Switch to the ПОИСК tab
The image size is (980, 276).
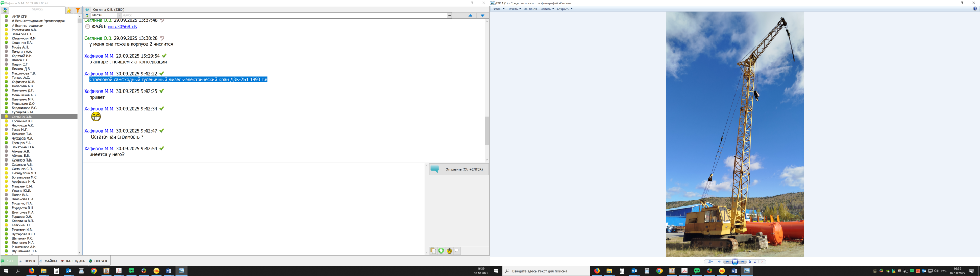30,261
